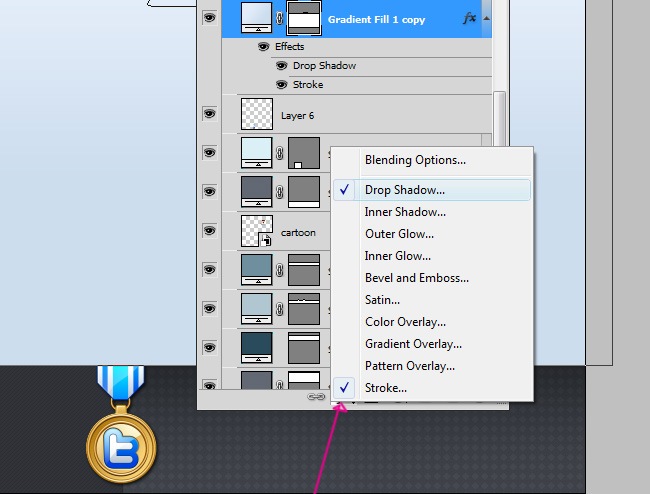Hide the layer below the cartoon layer
Image resolution: width=650 pixels, height=494 pixels.
(209, 269)
